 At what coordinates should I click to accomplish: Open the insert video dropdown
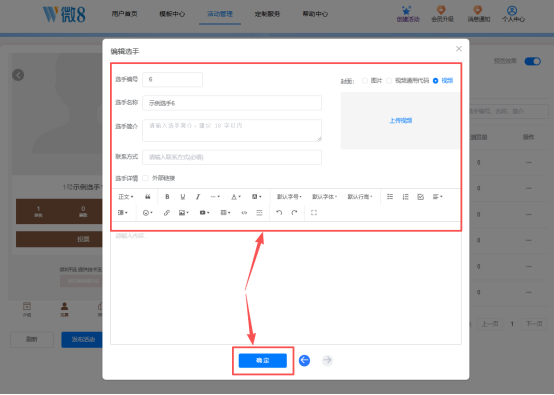[x=205, y=213]
